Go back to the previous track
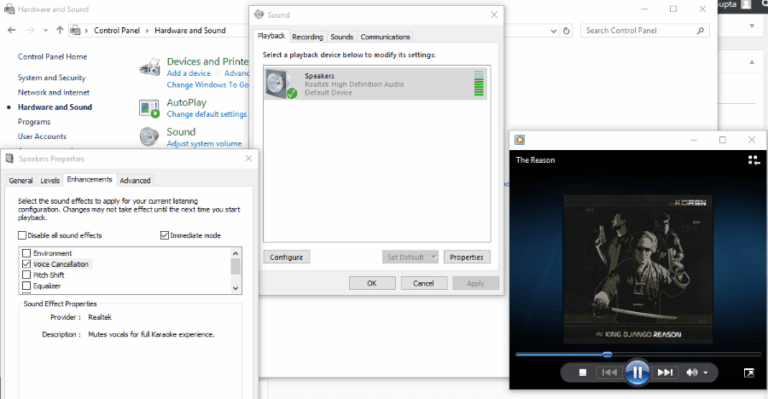 (609, 373)
